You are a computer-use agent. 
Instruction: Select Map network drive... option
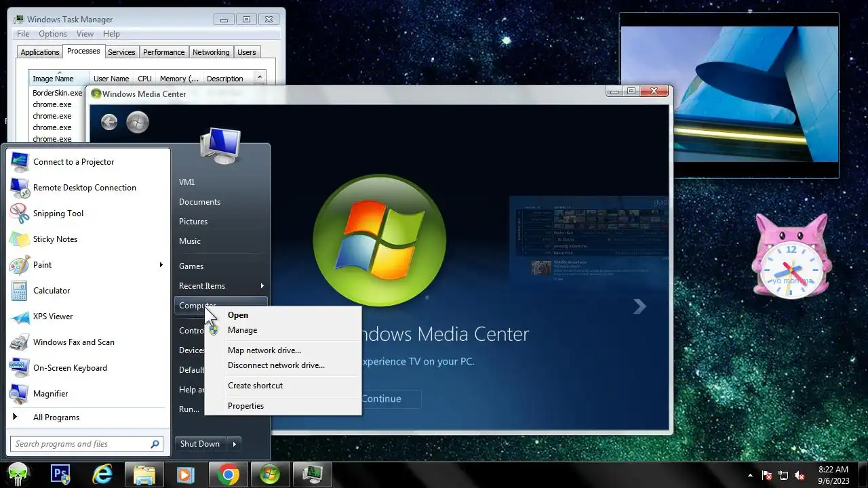tap(264, 350)
